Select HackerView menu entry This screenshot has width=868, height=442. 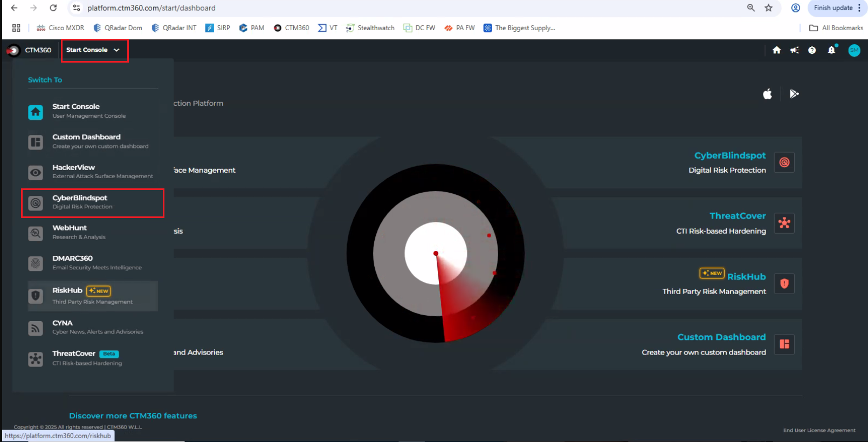coord(93,172)
